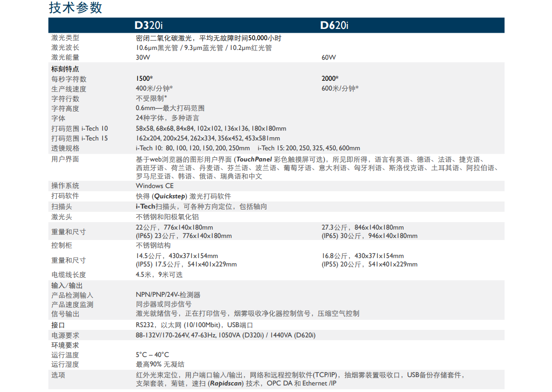This screenshot has width=552, height=392.
Task: Select (IP65) 30公斤 weight value
Action: click(x=369, y=236)
